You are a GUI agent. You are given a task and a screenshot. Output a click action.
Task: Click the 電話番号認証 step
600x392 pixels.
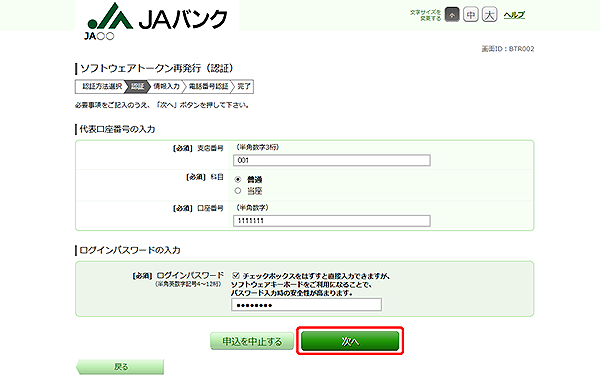(209, 87)
